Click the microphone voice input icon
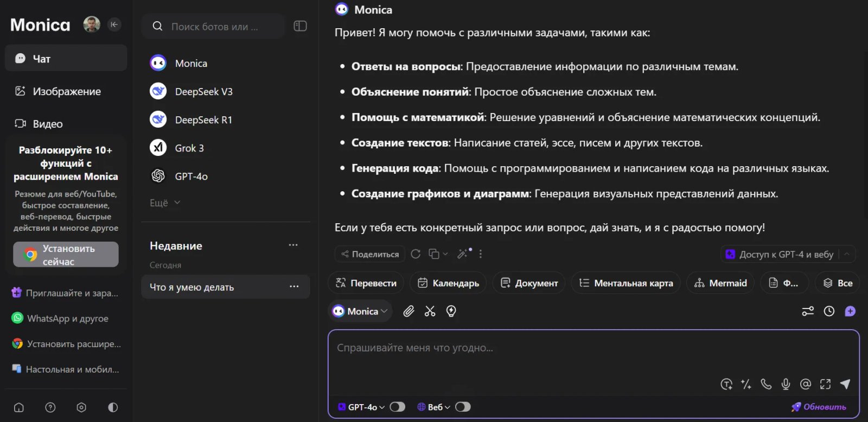 click(x=786, y=384)
